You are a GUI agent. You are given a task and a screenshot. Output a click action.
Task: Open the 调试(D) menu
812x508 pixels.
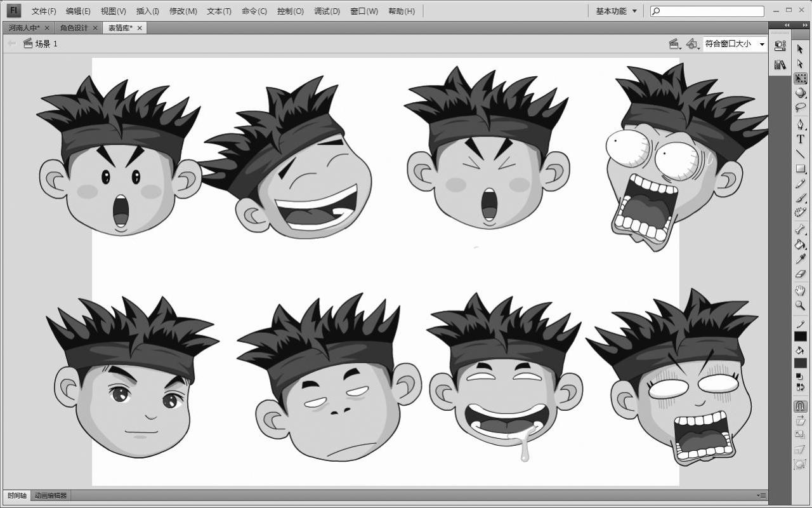pos(327,11)
